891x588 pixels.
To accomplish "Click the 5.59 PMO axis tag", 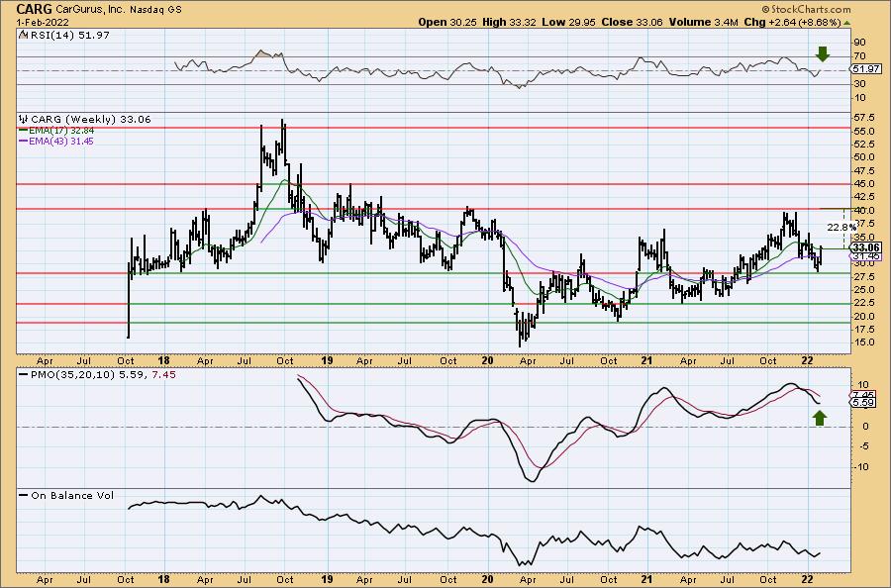I will point(863,403).
